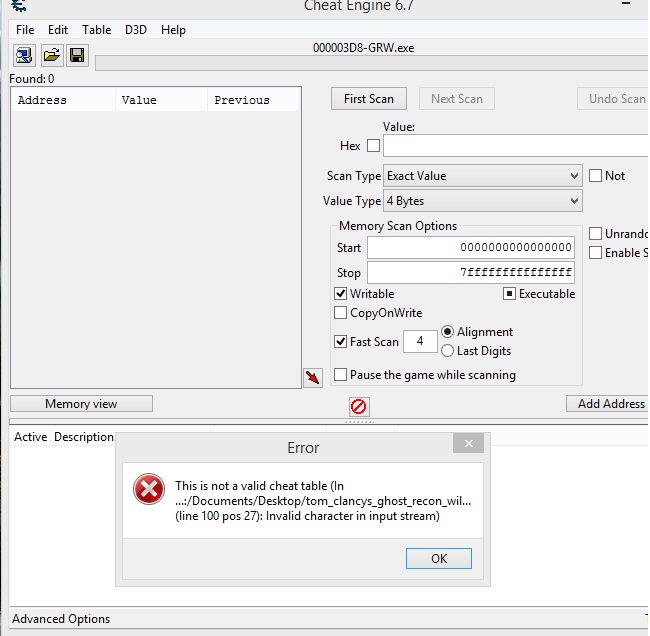This screenshot has height=636, width=650.
Task: Click the Cheat Engine logo icon in title bar
Action: 19,5
